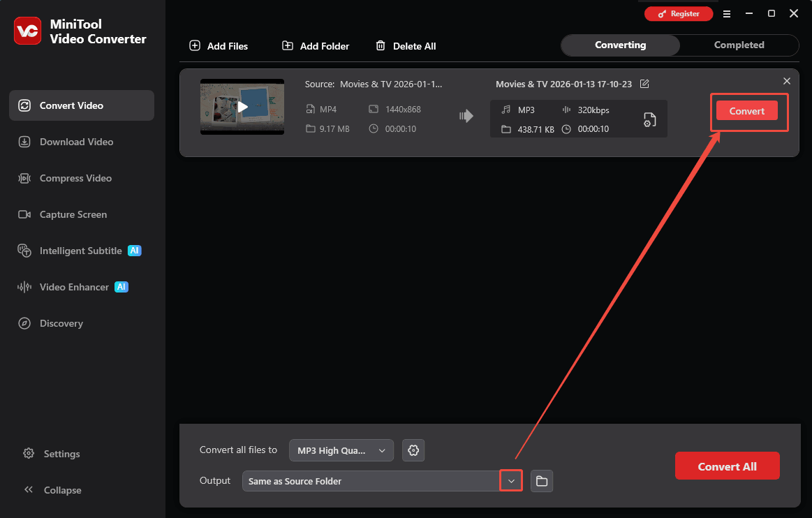Image resolution: width=812 pixels, height=518 pixels.
Task: Edit the output file name with pencil icon
Action: 644,84
